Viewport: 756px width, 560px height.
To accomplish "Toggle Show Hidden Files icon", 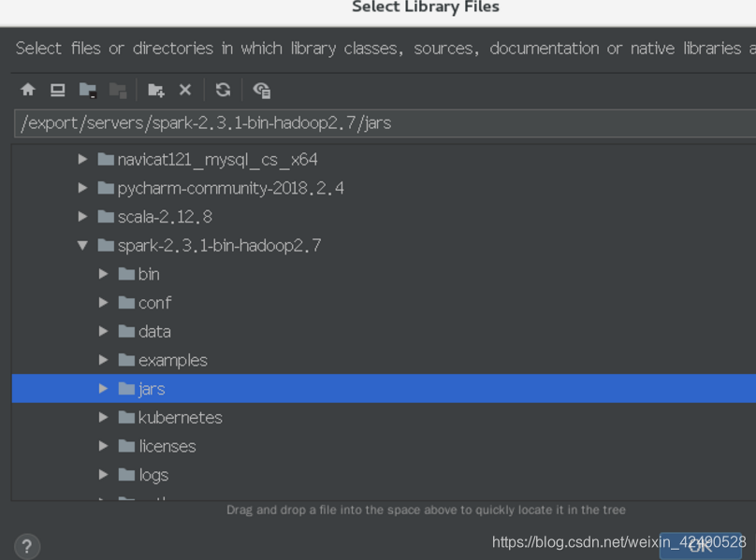I will pyautogui.click(x=262, y=90).
